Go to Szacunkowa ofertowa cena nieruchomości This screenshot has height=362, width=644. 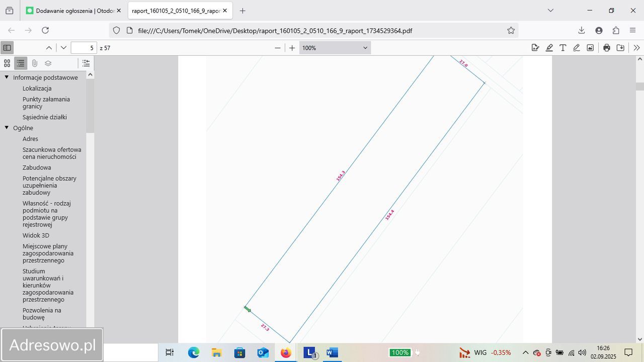(52, 153)
